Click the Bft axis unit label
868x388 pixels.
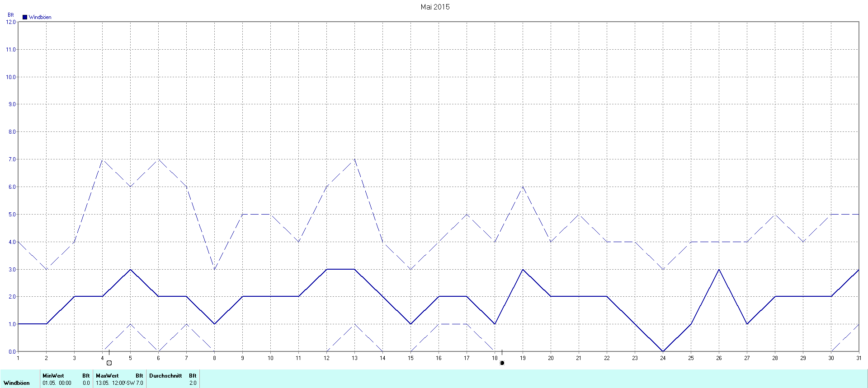click(11, 15)
